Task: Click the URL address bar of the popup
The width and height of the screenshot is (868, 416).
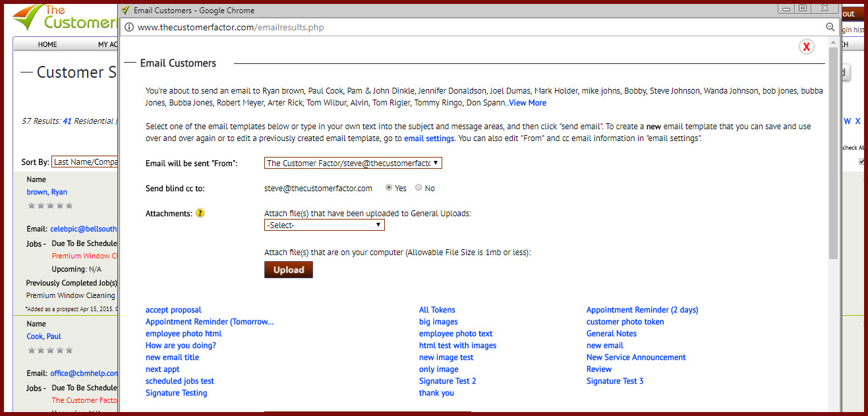Action: coord(475,27)
